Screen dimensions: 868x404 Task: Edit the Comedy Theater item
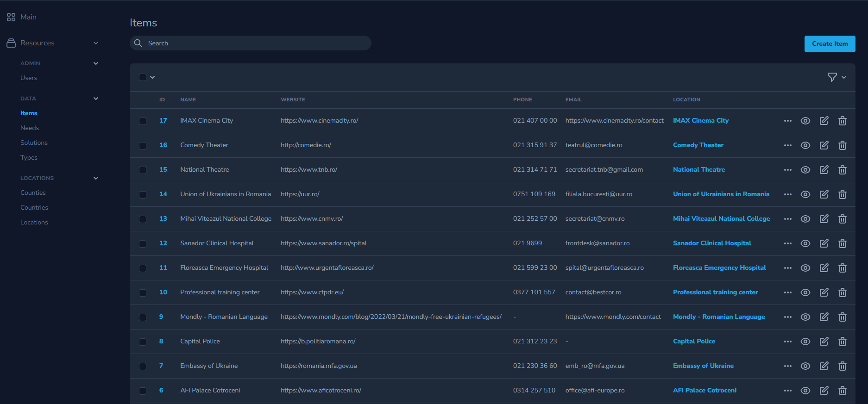[x=824, y=145]
